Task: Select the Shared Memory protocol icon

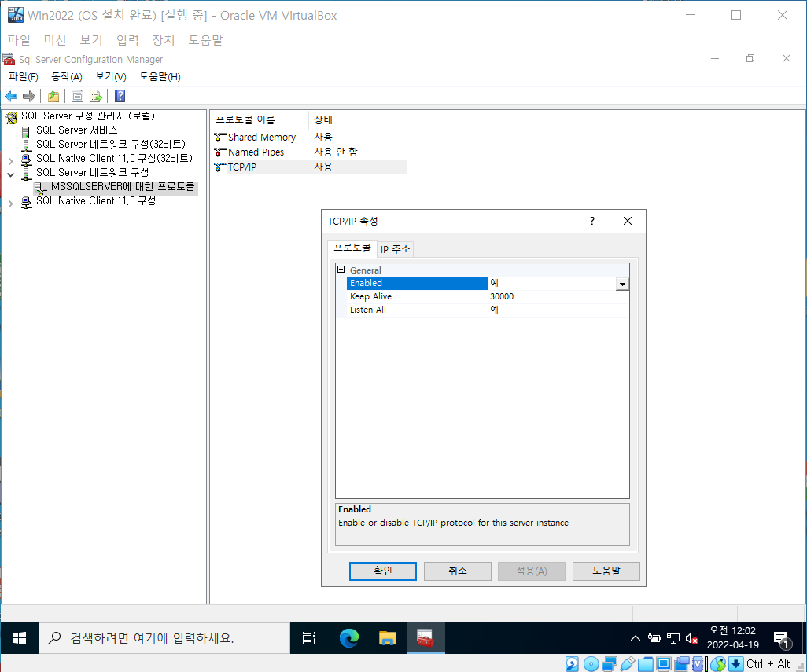Action: tap(219, 138)
